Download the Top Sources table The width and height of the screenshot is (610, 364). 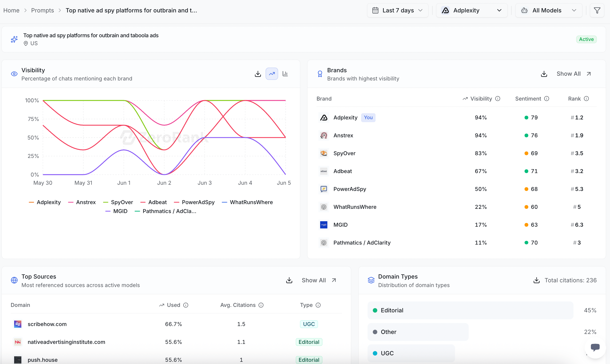[x=289, y=280]
